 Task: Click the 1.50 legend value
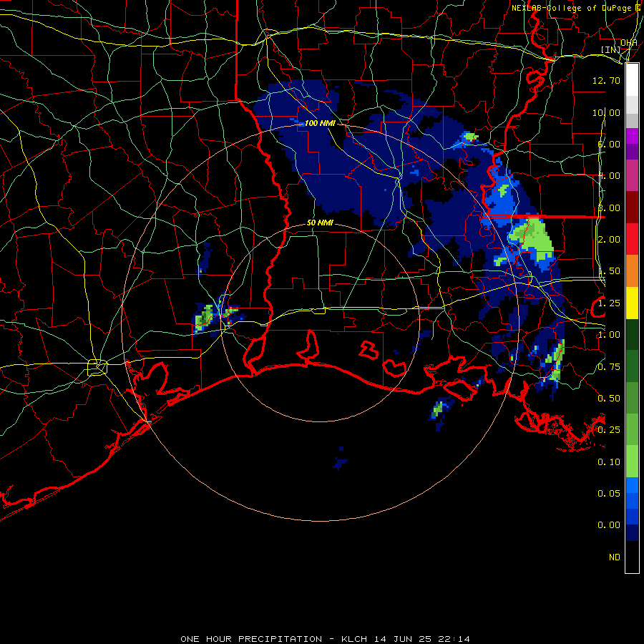[x=609, y=271]
